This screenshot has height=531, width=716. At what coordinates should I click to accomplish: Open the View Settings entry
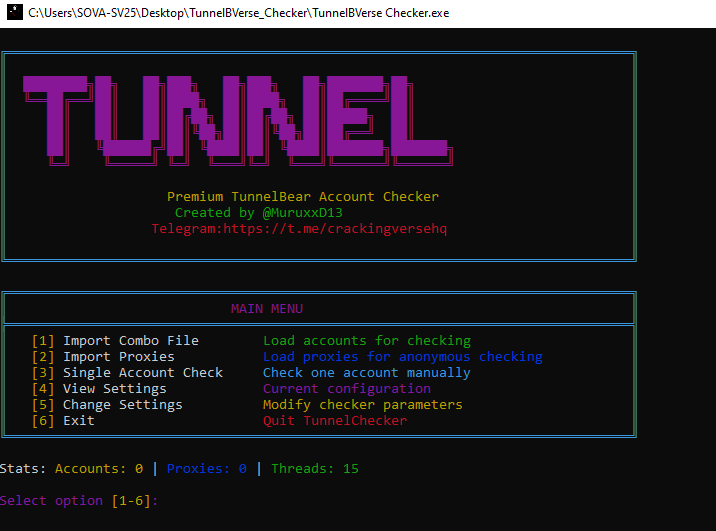[114, 389]
